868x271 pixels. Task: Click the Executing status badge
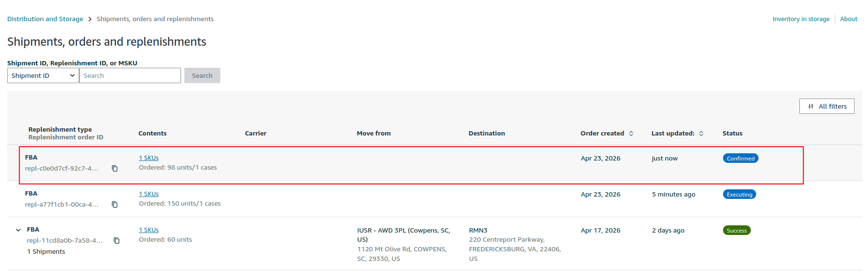pyautogui.click(x=739, y=195)
